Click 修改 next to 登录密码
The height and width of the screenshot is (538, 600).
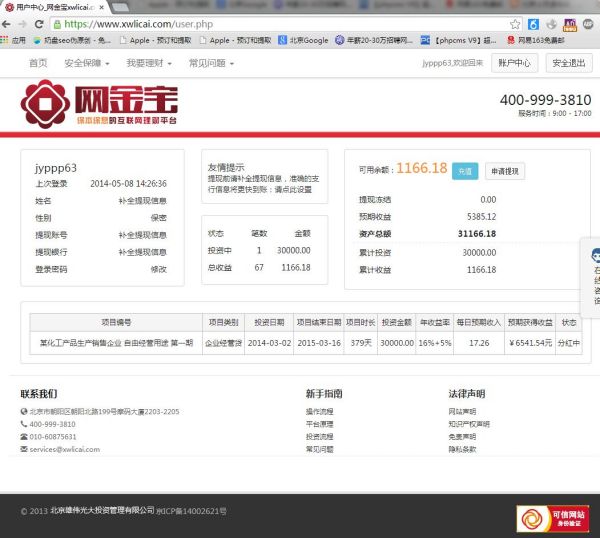pos(158,269)
